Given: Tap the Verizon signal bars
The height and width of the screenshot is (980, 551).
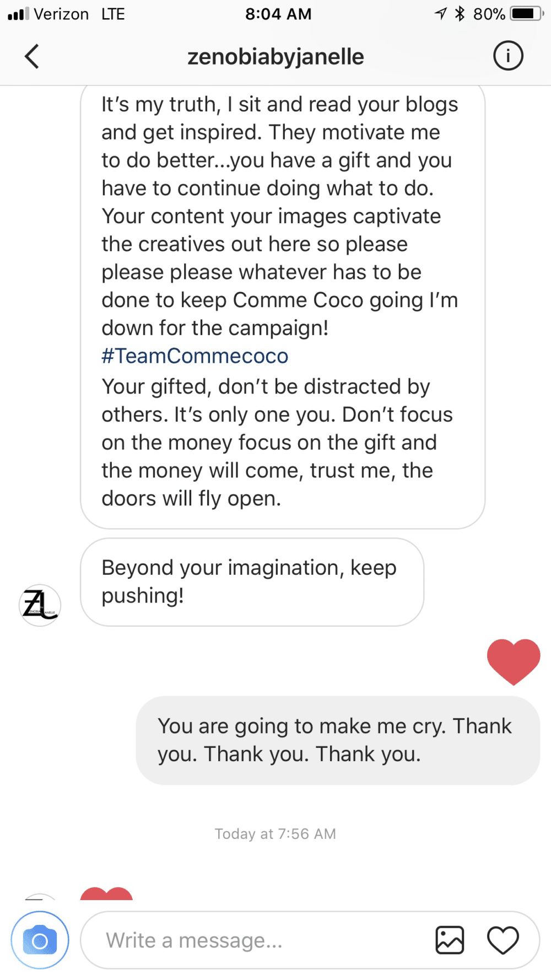Looking at the screenshot, I should tap(18, 14).
